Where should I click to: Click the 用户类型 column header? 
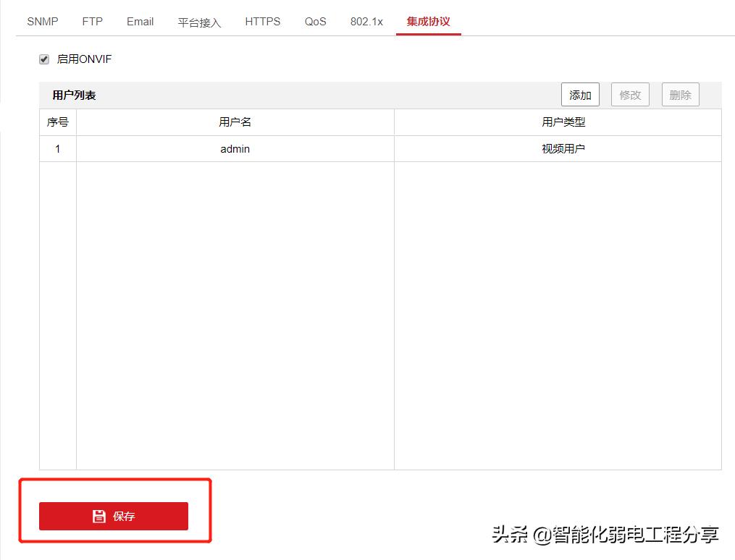563,122
